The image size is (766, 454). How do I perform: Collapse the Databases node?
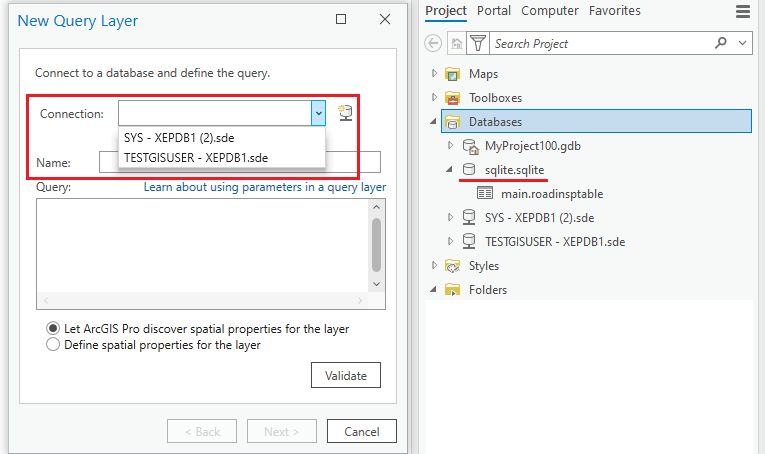(433, 121)
